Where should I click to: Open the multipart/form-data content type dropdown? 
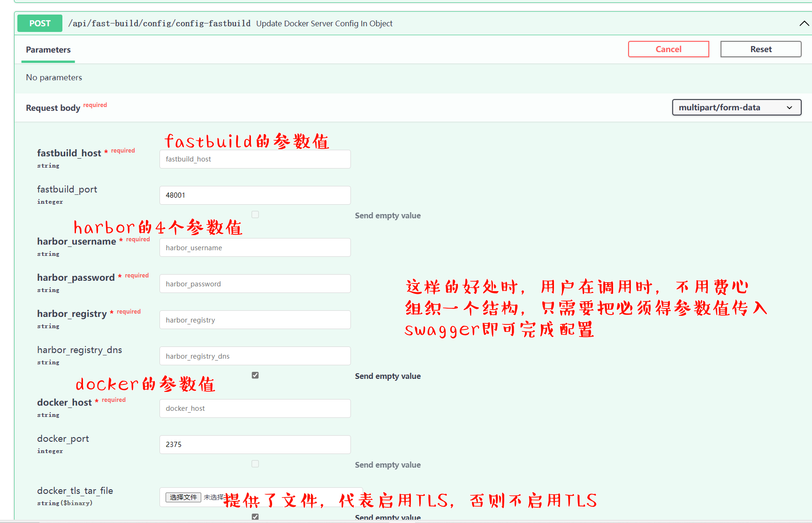point(736,108)
